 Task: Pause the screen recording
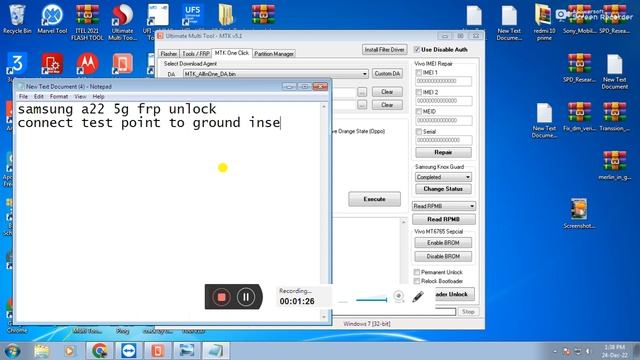point(246,297)
